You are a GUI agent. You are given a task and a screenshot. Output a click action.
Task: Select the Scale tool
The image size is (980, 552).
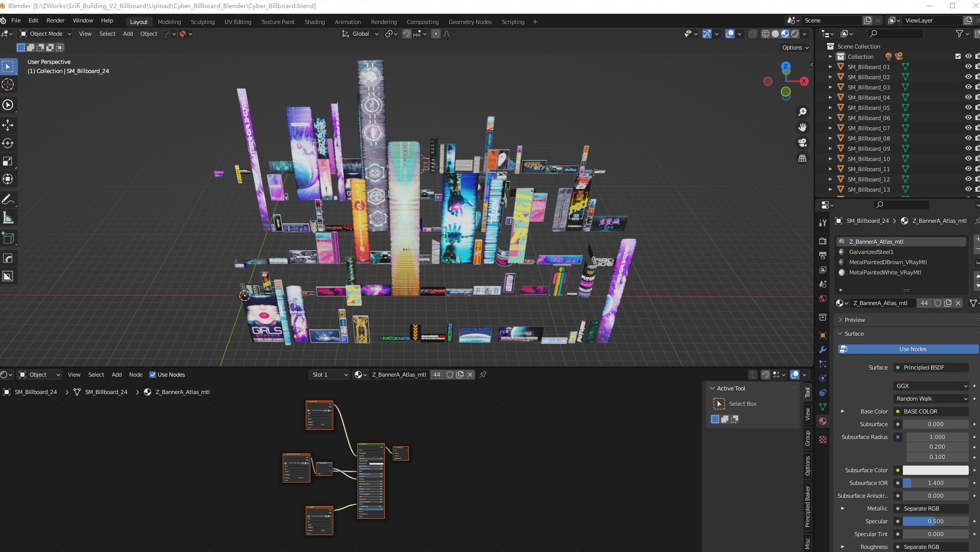pos(8,161)
